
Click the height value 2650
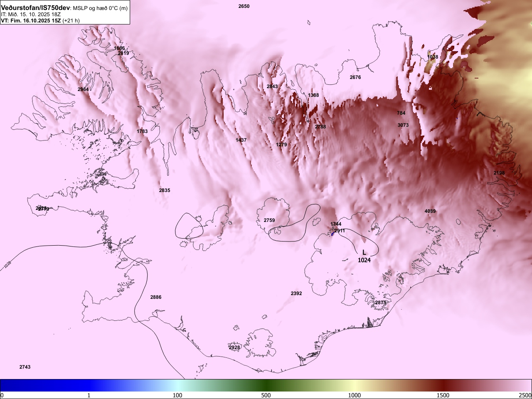coord(244,6)
